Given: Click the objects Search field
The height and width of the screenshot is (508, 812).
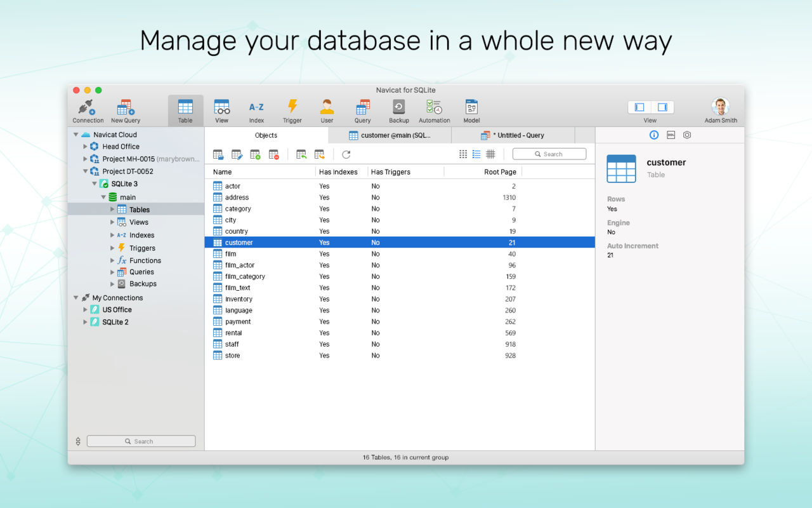Looking at the screenshot, I should (x=549, y=154).
